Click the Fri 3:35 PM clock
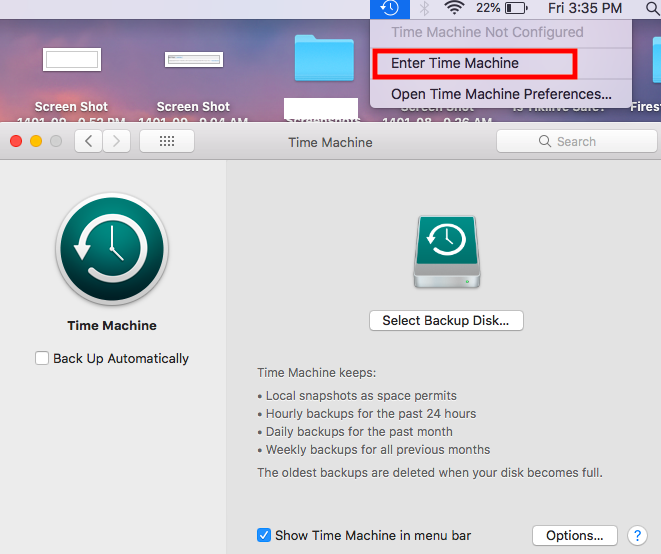The height and width of the screenshot is (554, 661). (585, 8)
